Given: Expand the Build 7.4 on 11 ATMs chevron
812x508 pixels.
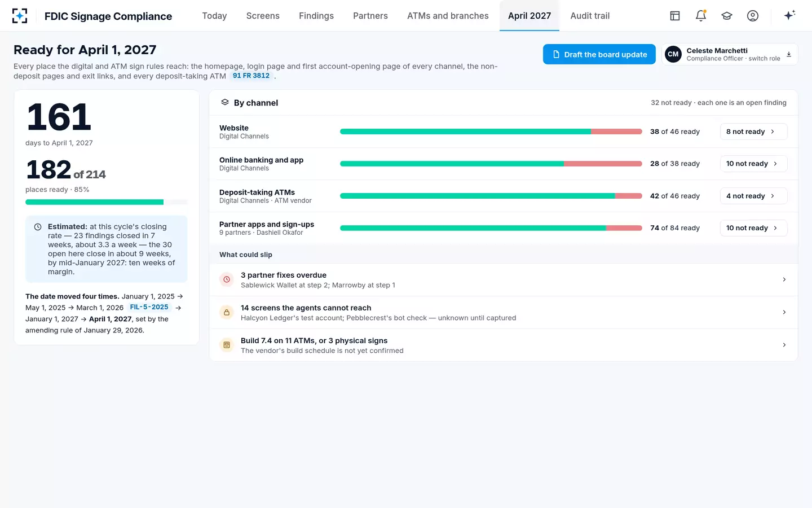Looking at the screenshot, I should pos(784,345).
